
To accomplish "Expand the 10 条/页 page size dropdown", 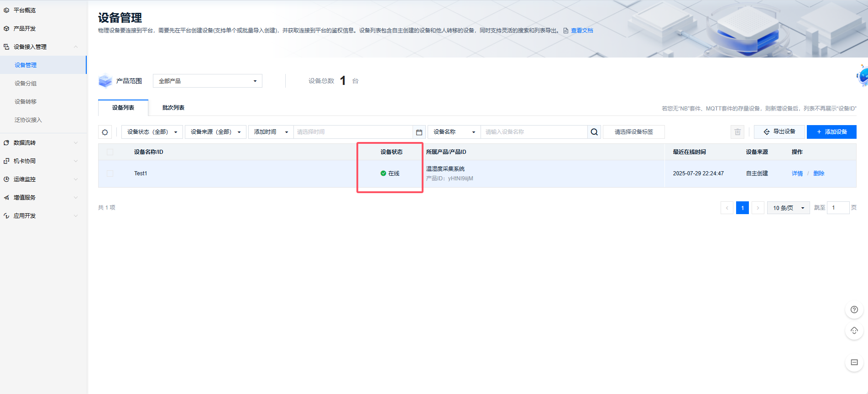I will (x=788, y=208).
